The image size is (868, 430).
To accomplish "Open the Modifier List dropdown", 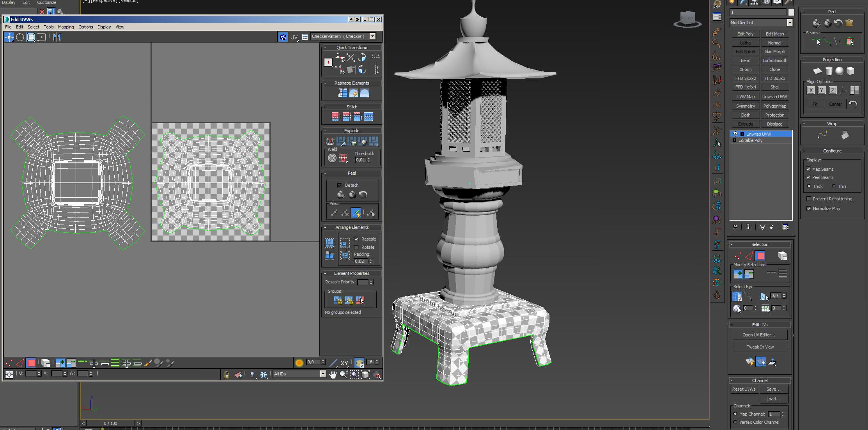I will click(789, 23).
